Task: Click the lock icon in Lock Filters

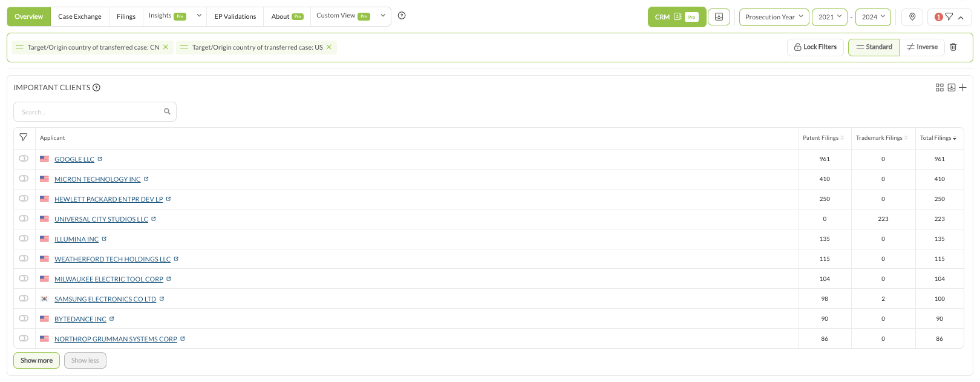Action: 798,47
